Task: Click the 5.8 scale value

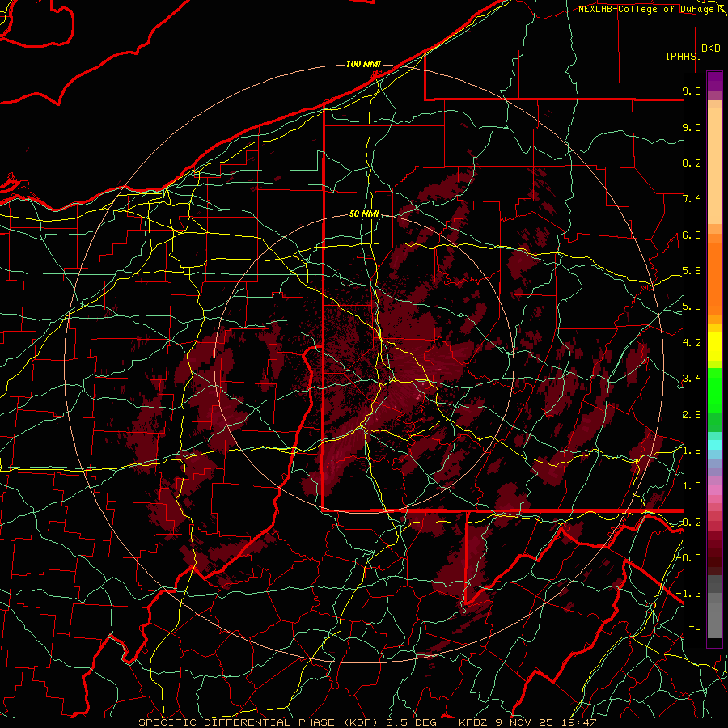Action: (x=692, y=271)
